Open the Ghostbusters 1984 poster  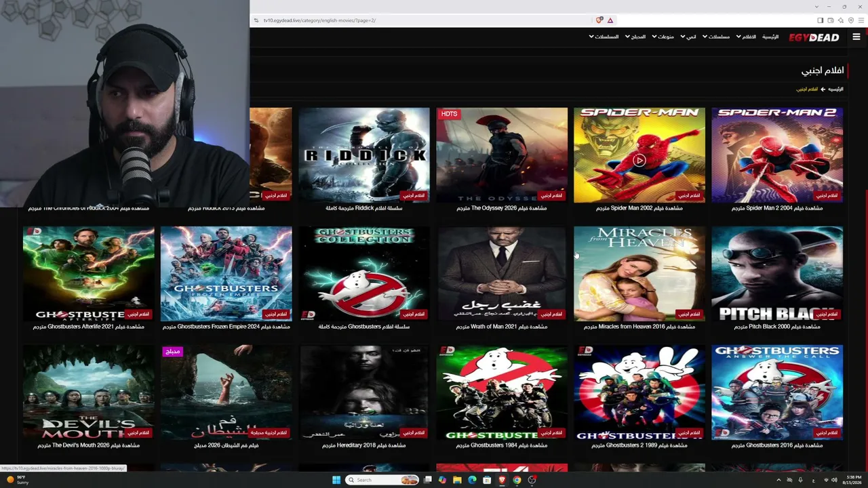[502, 392]
